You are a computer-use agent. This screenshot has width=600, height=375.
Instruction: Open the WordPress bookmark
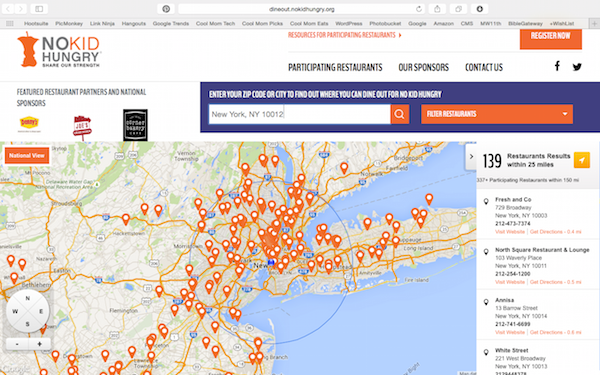click(x=349, y=23)
